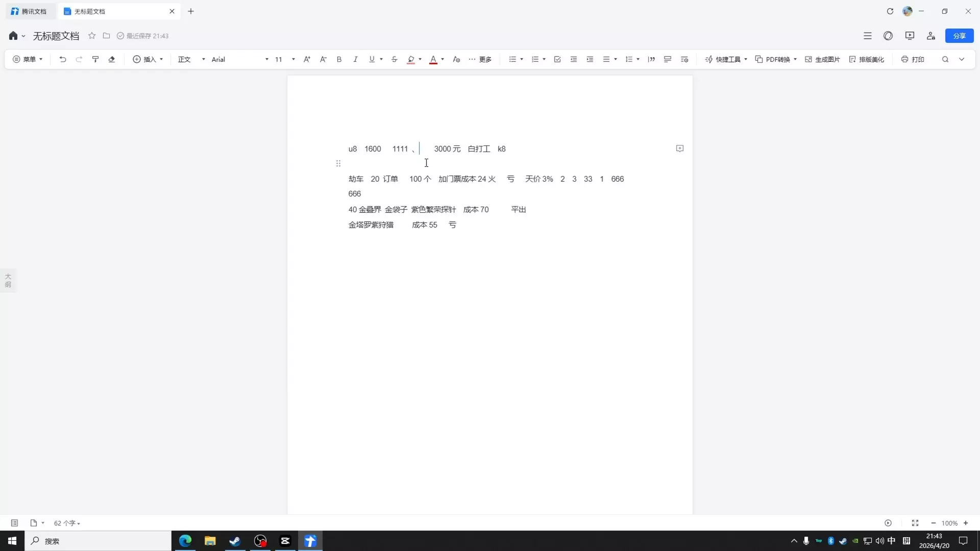Open the 菜单 menu
The height and width of the screenshot is (551, 980).
click(x=28, y=59)
